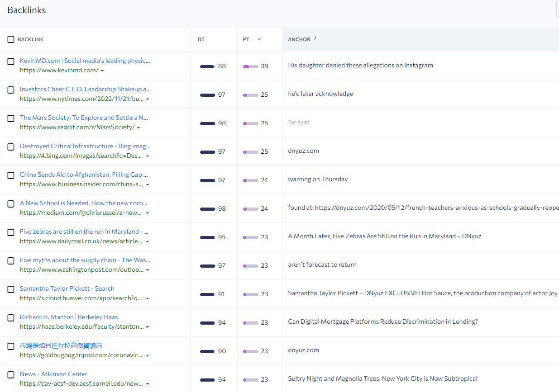Click 'No text' anchor in Mars Society row
The height and width of the screenshot is (392, 559).
pos(299,122)
